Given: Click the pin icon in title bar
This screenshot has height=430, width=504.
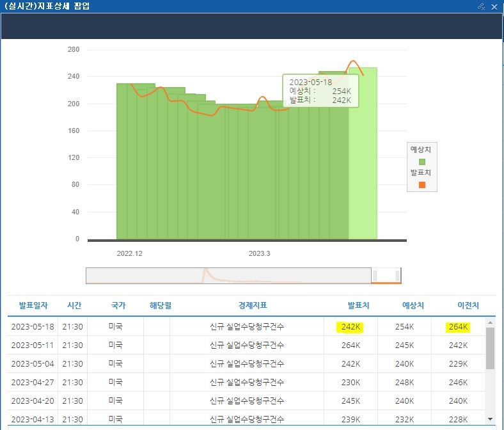Looking at the screenshot, I should click(x=481, y=6).
